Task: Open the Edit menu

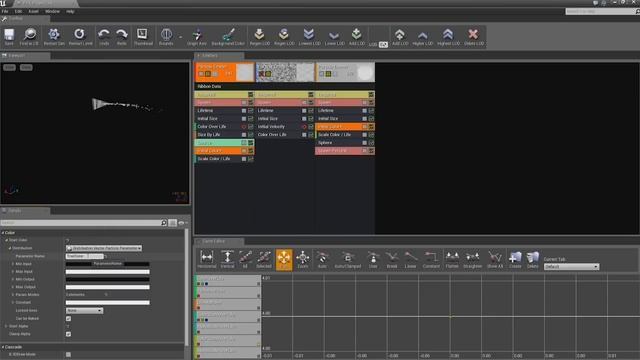Action: pyautogui.click(x=18, y=11)
